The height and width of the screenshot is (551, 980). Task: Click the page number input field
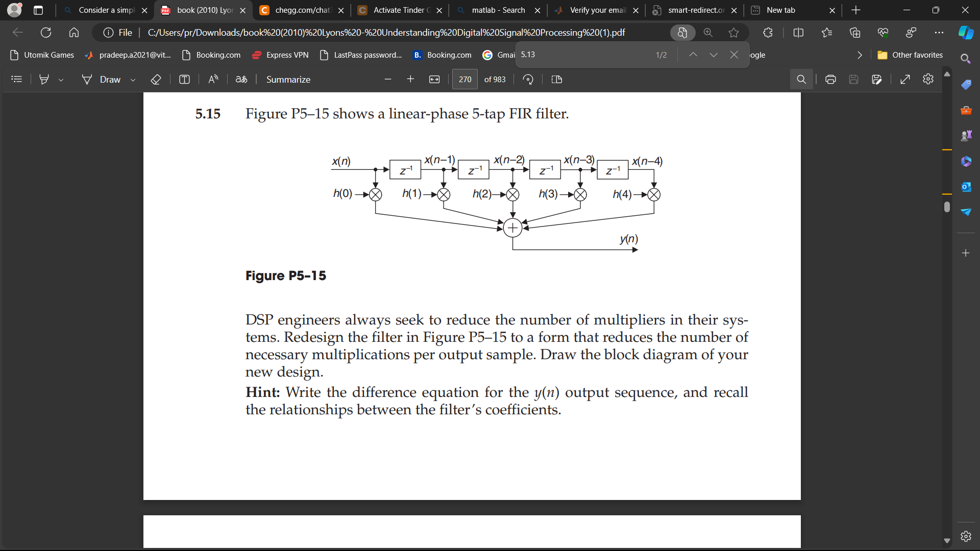464,79
